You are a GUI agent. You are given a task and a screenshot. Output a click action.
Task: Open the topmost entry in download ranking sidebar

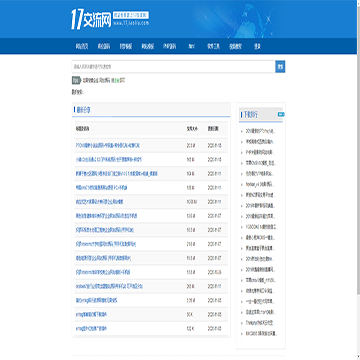click(x=260, y=131)
